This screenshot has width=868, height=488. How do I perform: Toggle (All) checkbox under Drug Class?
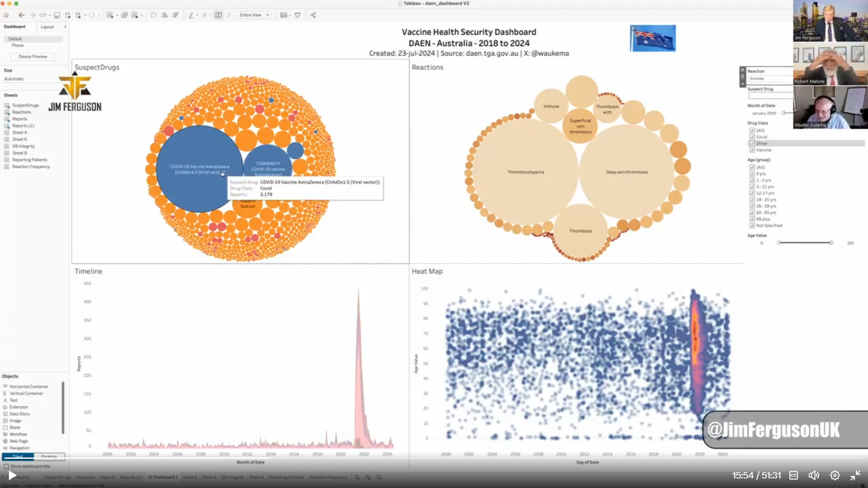point(752,130)
